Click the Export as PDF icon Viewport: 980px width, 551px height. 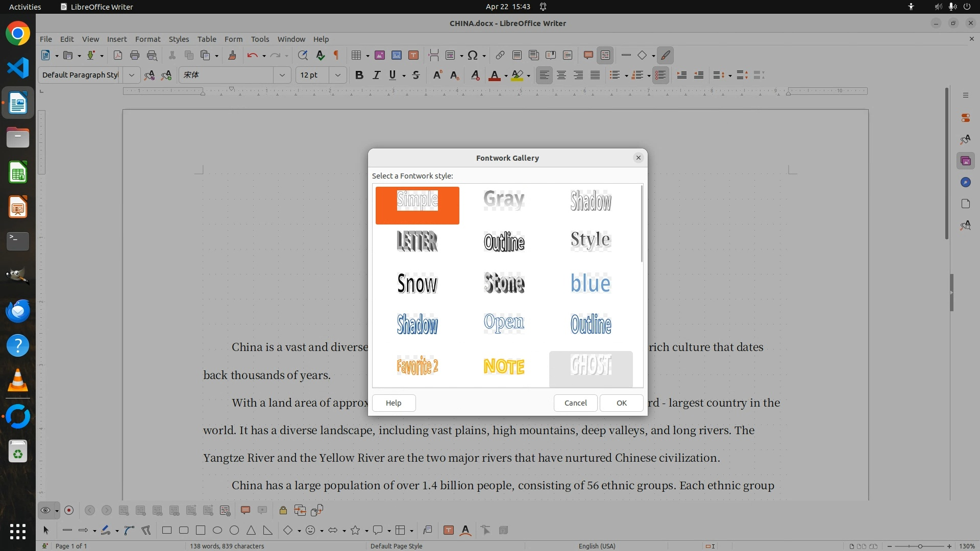click(117, 55)
